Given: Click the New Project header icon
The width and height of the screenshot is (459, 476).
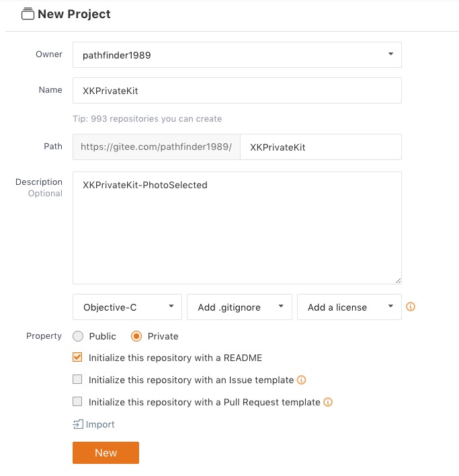Looking at the screenshot, I should tap(28, 13).
